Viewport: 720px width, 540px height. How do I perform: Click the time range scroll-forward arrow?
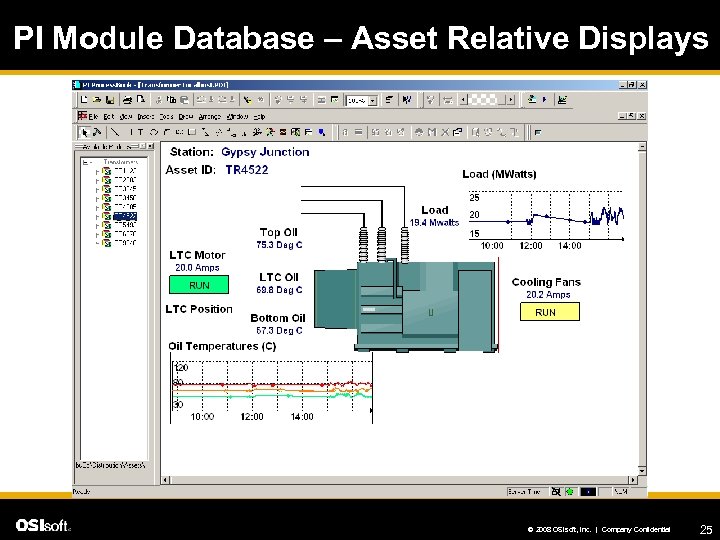511,100
